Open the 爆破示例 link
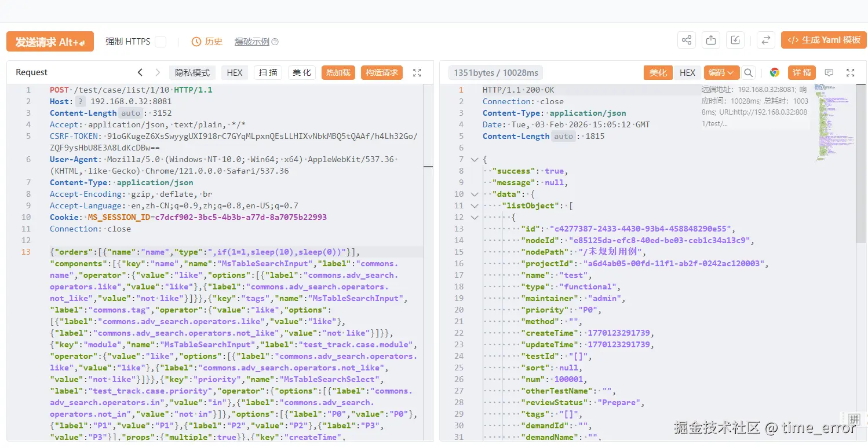 click(x=252, y=42)
